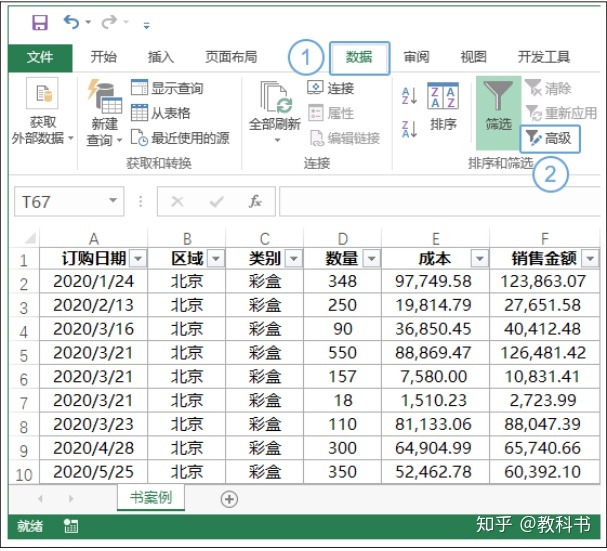The width and height of the screenshot is (607, 551).
Task: Open the Undo history dropdown arrow
Action: click(88, 22)
